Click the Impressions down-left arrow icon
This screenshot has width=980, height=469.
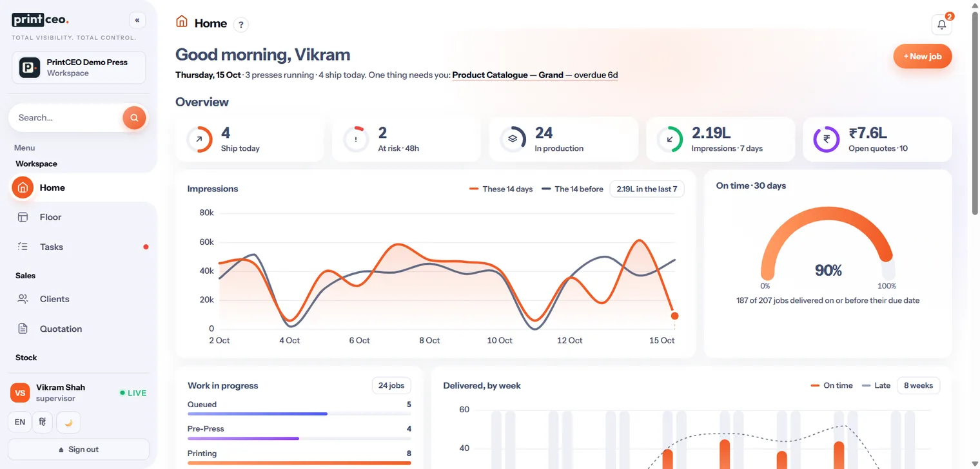coord(670,139)
